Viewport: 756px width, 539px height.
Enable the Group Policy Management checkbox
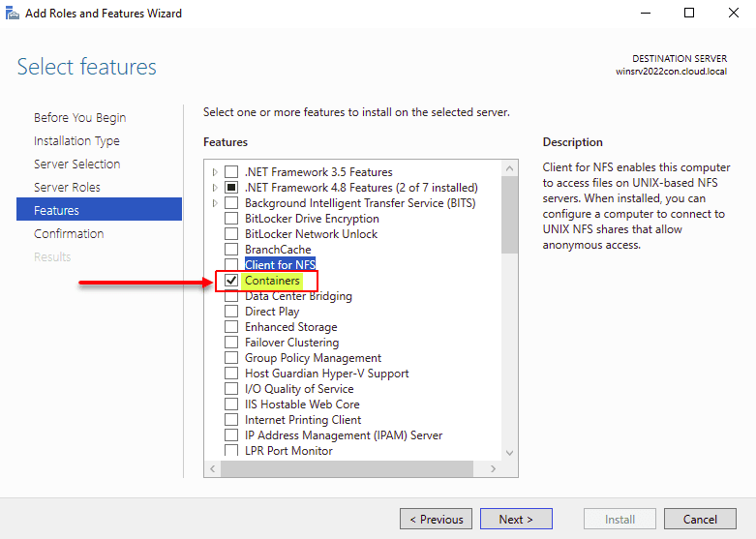point(231,358)
